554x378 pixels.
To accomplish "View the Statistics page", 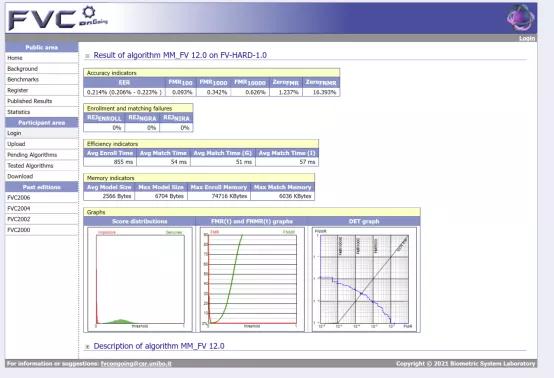I will [x=19, y=112].
